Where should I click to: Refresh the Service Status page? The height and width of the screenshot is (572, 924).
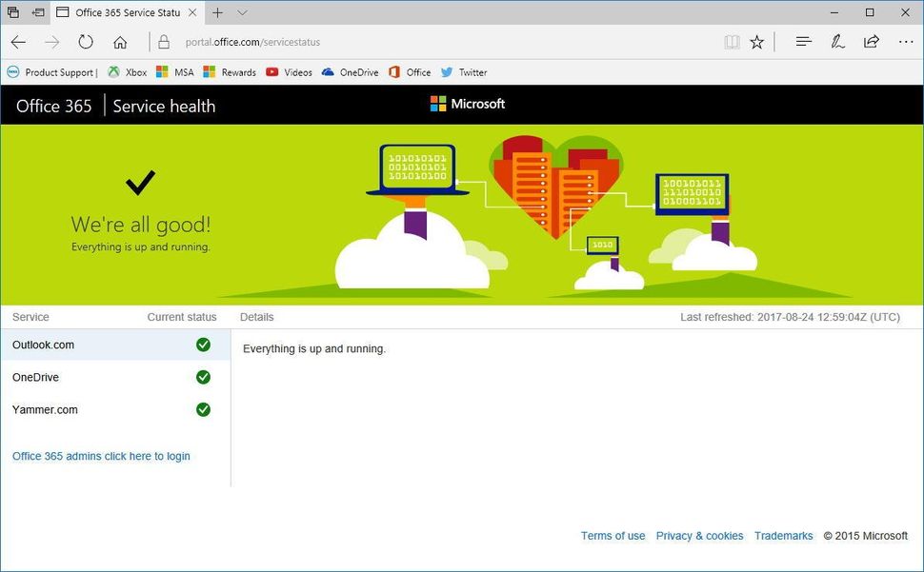click(x=86, y=41)
